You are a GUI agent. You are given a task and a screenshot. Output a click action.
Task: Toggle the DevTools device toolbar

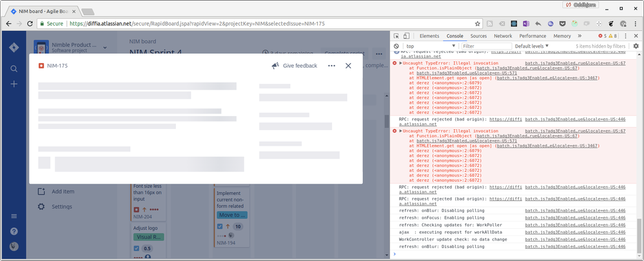tap(407, 36)
